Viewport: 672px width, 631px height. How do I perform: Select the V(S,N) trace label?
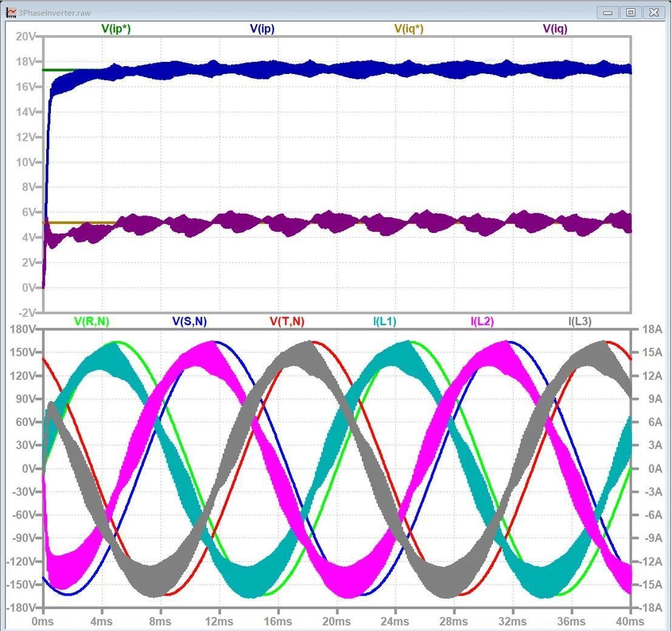click(x=189, y=322)
